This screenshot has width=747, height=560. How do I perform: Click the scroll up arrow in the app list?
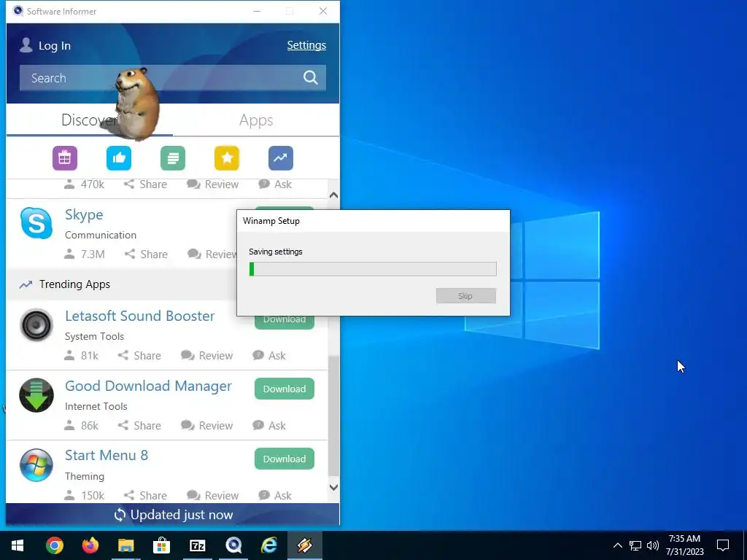pyautogui.click(x=333, y=195)
